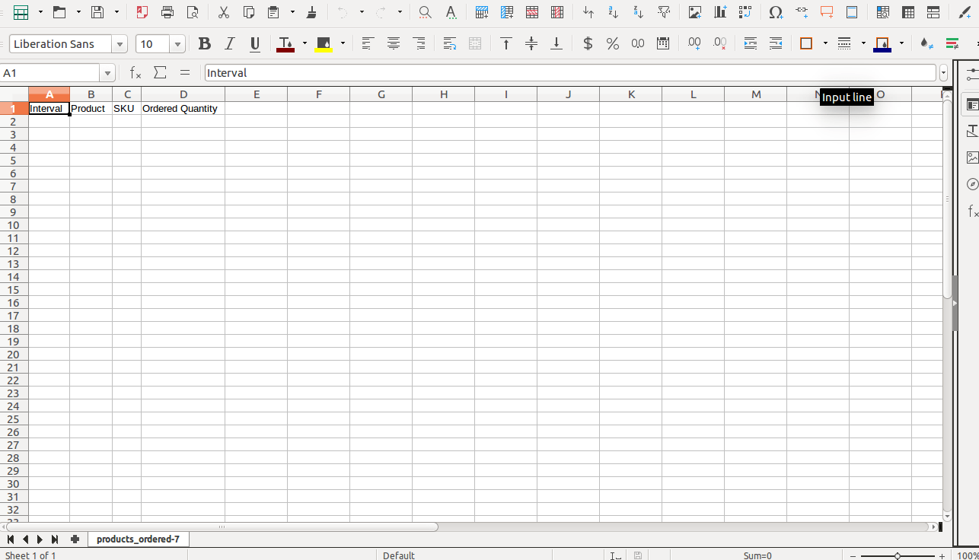Open the Liberation Sans font name dropdown
Screen dimensions: 979x560
pos(120,44)
